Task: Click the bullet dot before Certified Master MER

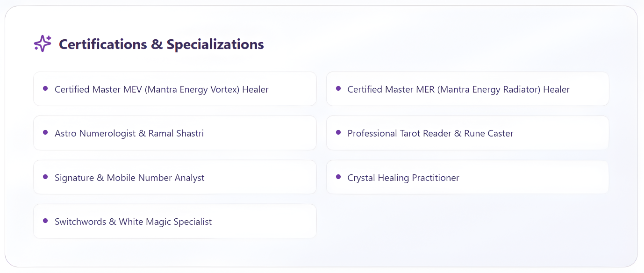Action: (338, 88)
